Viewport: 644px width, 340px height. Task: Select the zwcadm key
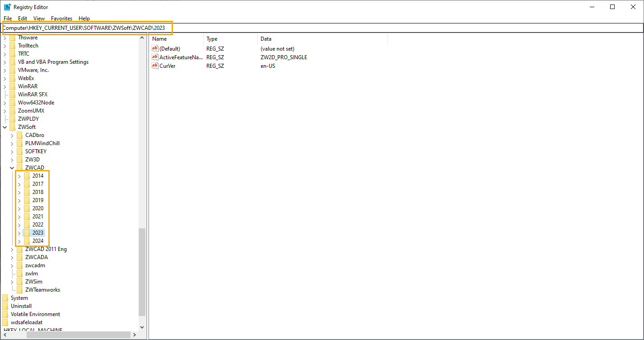pyautogui.click(x=35, y=265)
